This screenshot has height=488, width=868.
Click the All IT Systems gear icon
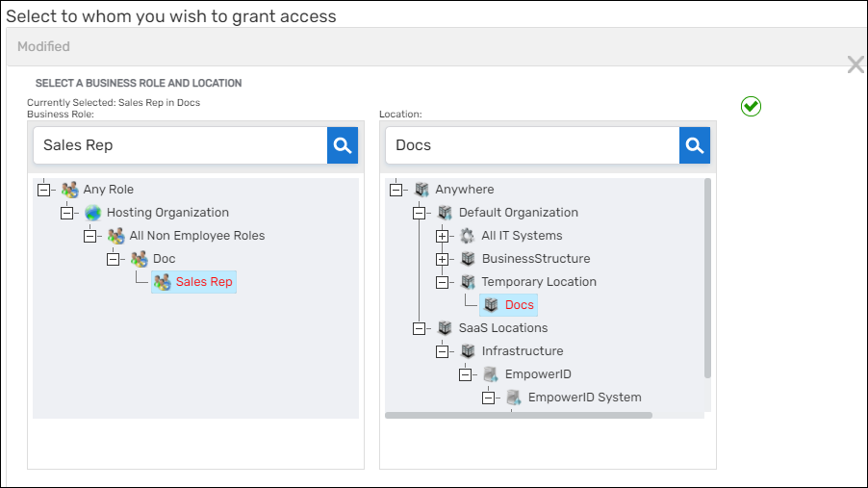click(x=468, y=236)
